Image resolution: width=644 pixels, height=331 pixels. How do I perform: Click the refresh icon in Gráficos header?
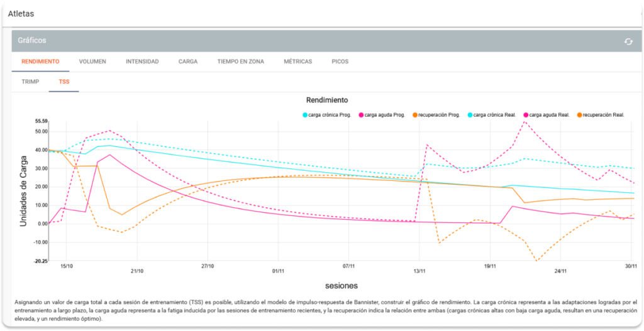(x=628, y=41)
